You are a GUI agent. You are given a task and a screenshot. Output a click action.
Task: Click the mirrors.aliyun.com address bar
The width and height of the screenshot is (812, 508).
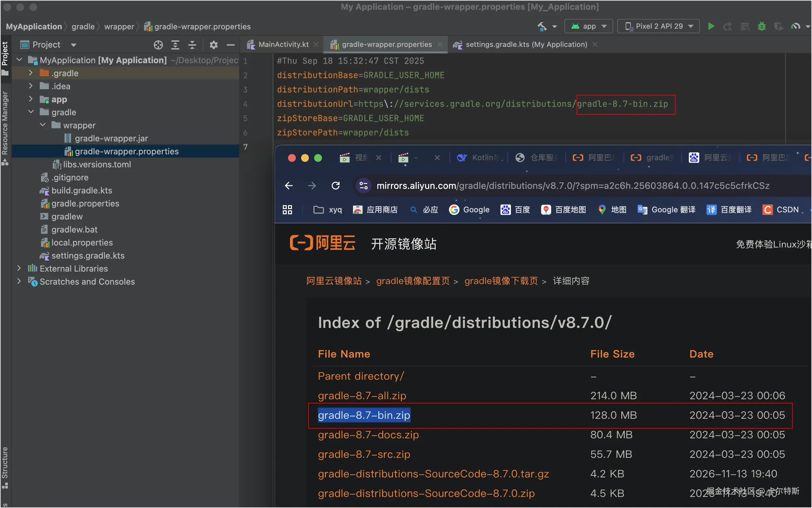[571, 186]
